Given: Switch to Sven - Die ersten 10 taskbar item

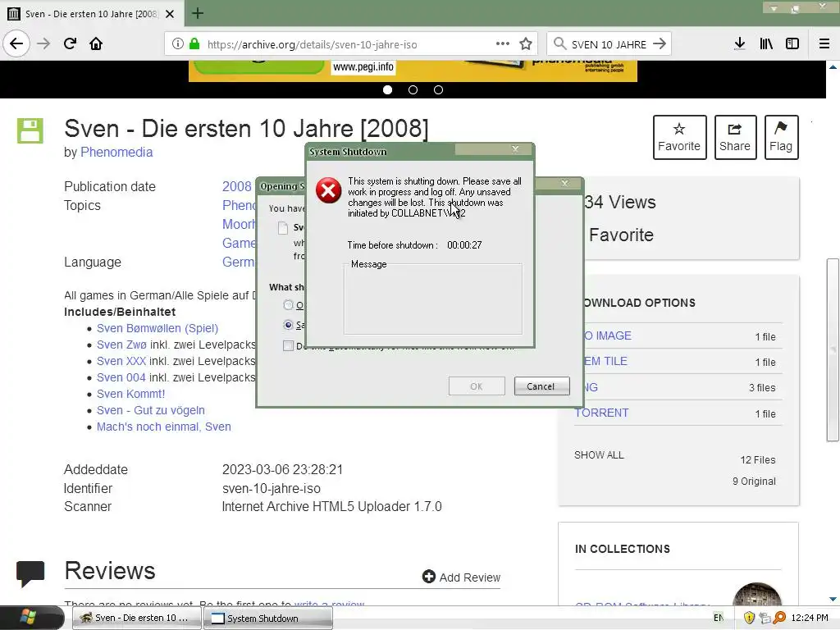Looking at the screenshot, I should tap(137, 618).
